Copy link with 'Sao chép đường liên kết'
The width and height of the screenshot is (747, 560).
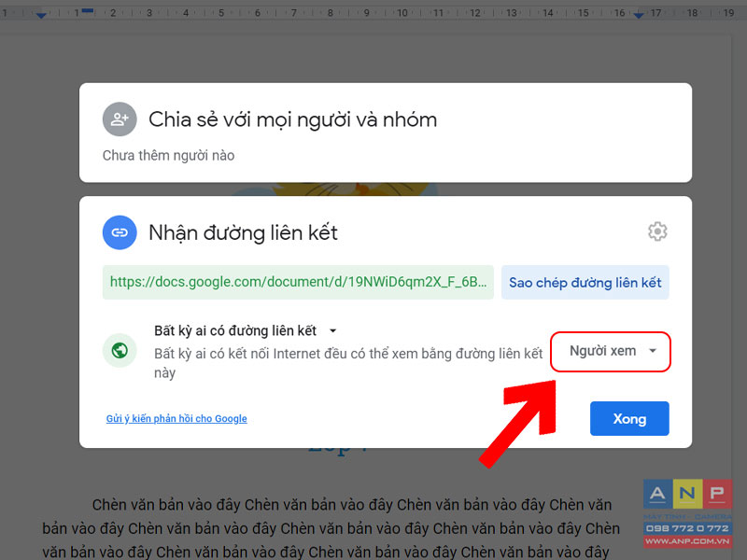pyautogui.click(x=585, y=283)
